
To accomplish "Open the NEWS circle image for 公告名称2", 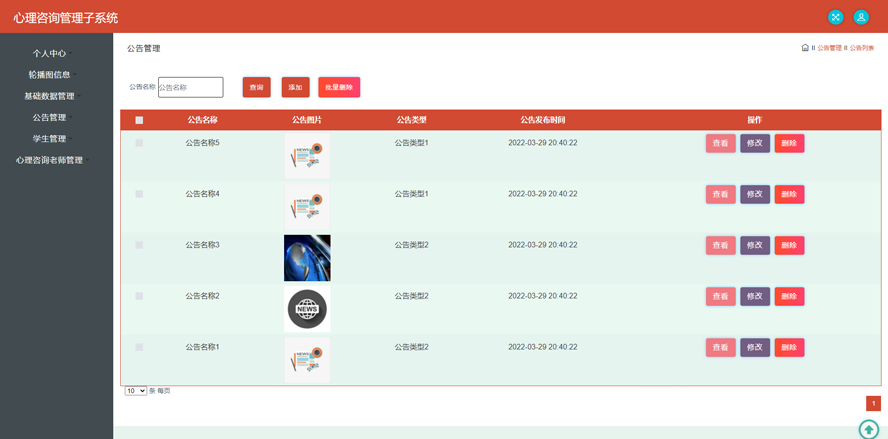I will point(307,309).
